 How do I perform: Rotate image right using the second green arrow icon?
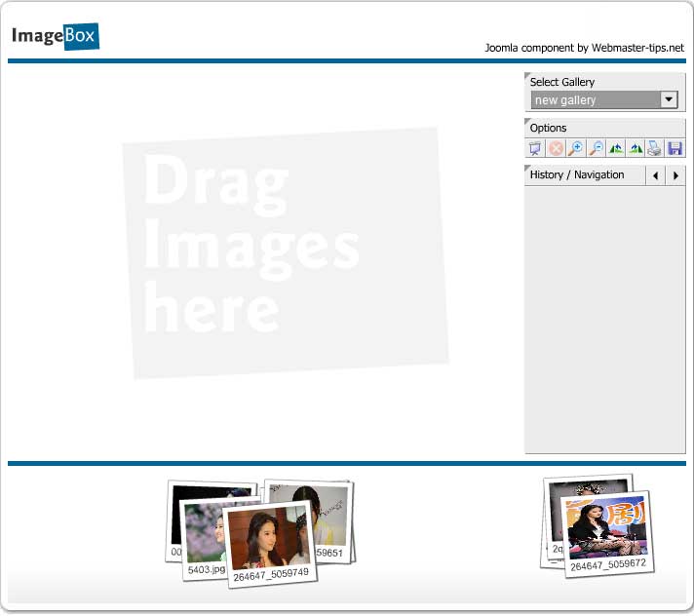[x=636, y=149]
